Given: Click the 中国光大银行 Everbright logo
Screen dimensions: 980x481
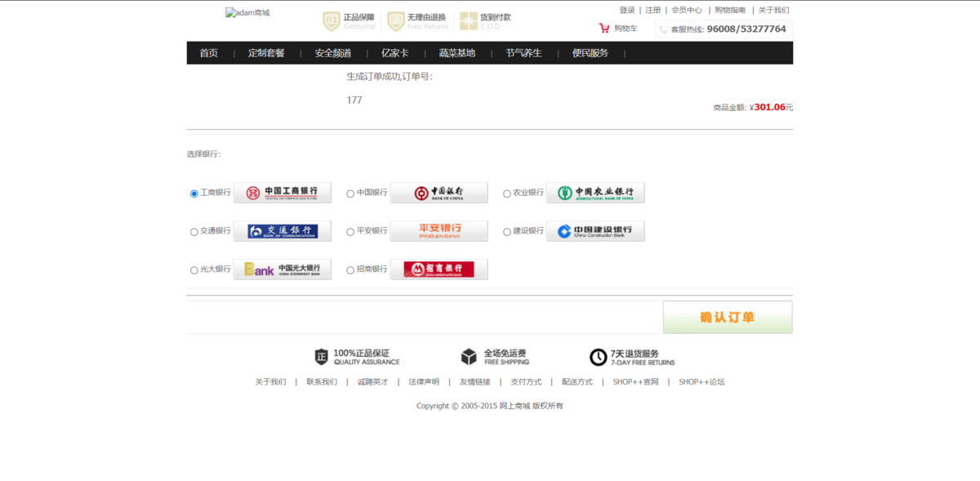Looking at the screenshot, I should click(282, 269).
